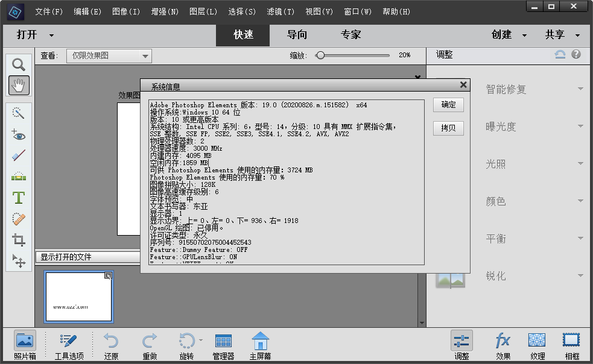Select the image thumbnail in Photo Bin
The image size is (593, 364).
[78, 296]
